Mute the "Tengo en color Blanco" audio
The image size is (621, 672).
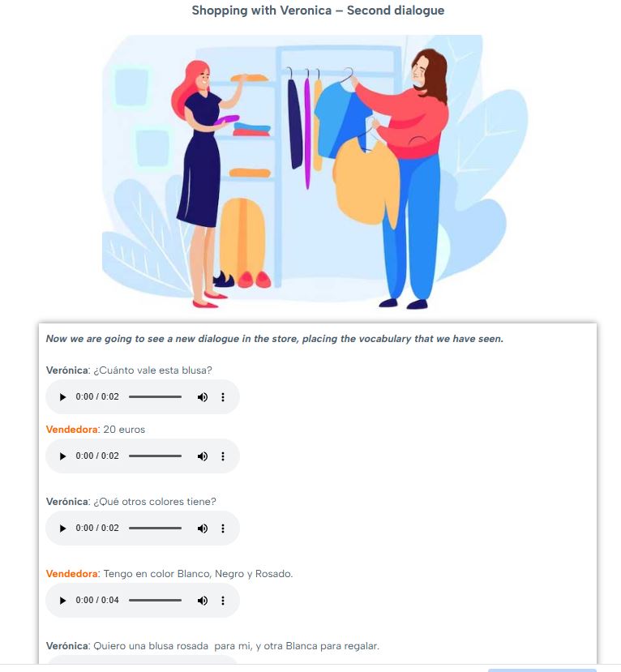[x=202, y=600]
